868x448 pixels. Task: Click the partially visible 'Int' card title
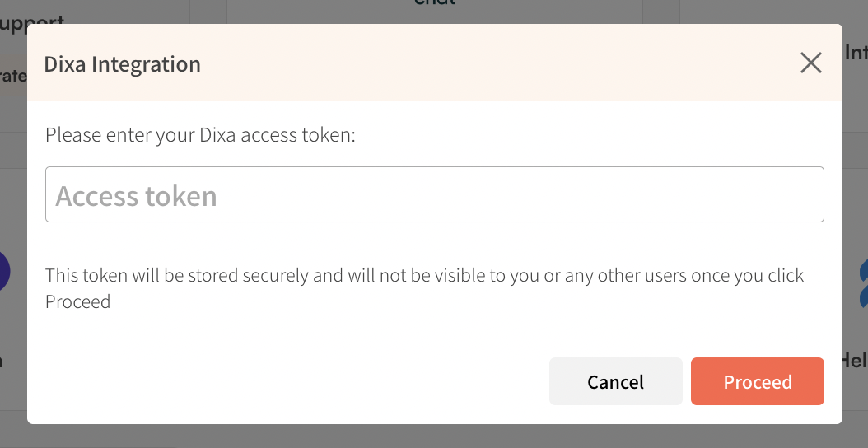click(x=856, y=53)
